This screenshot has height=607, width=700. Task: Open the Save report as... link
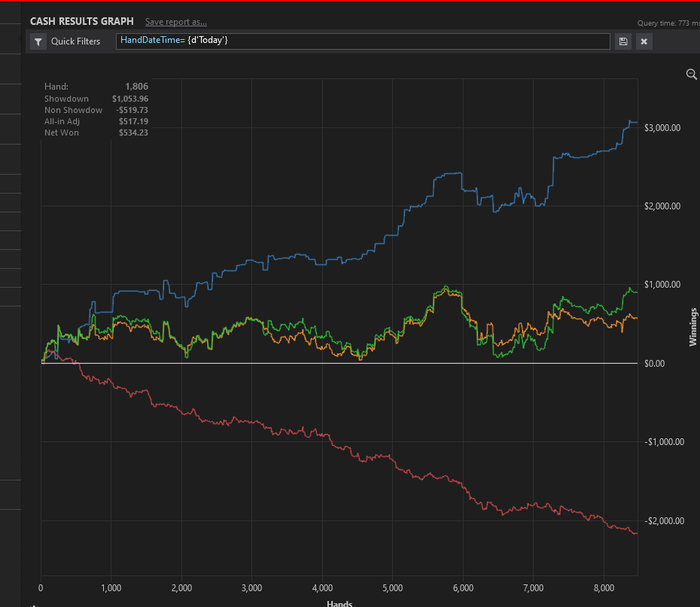point(176,21)
